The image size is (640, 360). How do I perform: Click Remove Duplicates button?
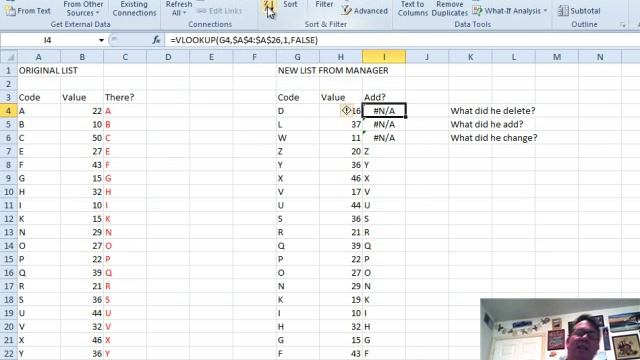(x=449, y=9)
